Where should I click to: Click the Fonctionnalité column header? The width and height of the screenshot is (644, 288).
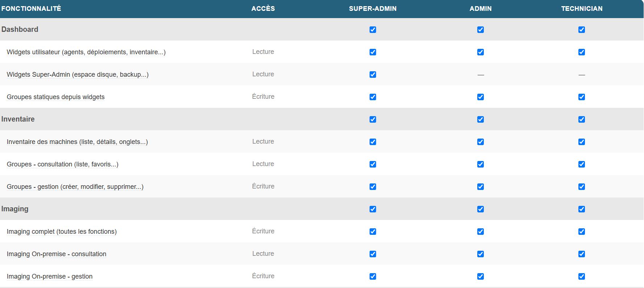pos(31,9)
